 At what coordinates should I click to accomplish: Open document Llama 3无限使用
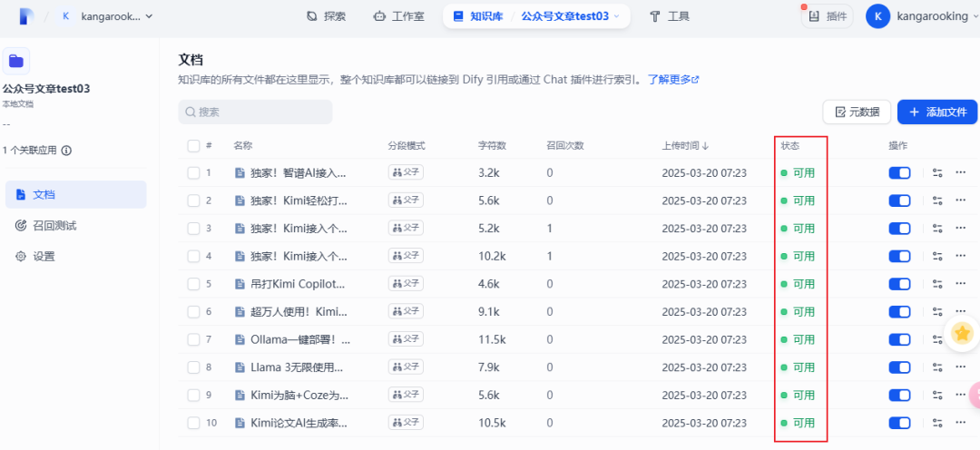point(297,367)
